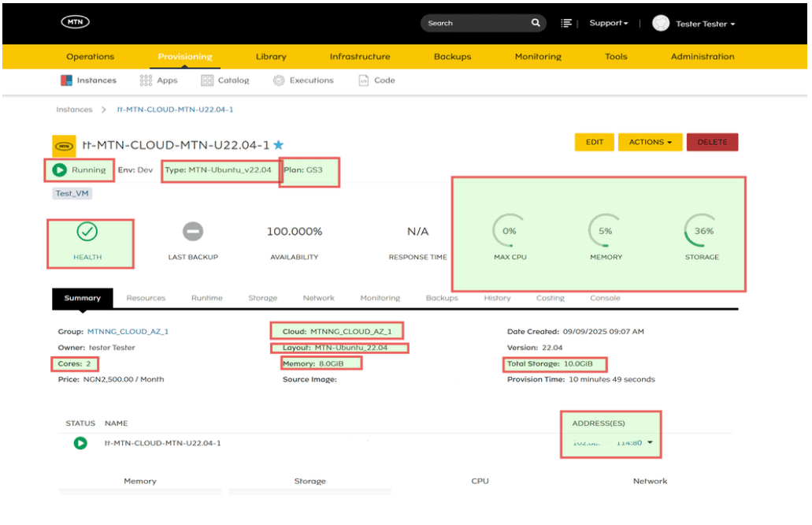
Task: Click the yellow MTN instance logo
Action: 65,146
